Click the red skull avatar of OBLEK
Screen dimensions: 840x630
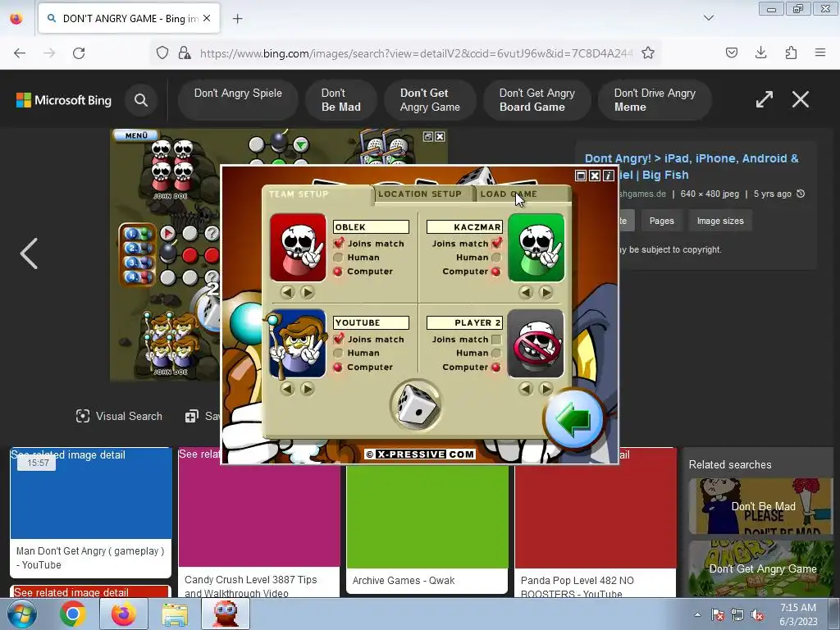pos(299,248)
